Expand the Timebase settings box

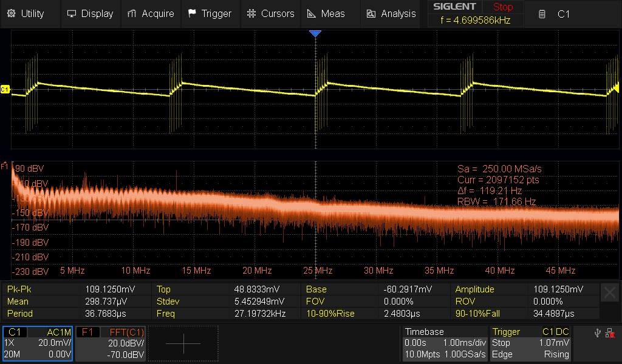(x=445, y=343)
